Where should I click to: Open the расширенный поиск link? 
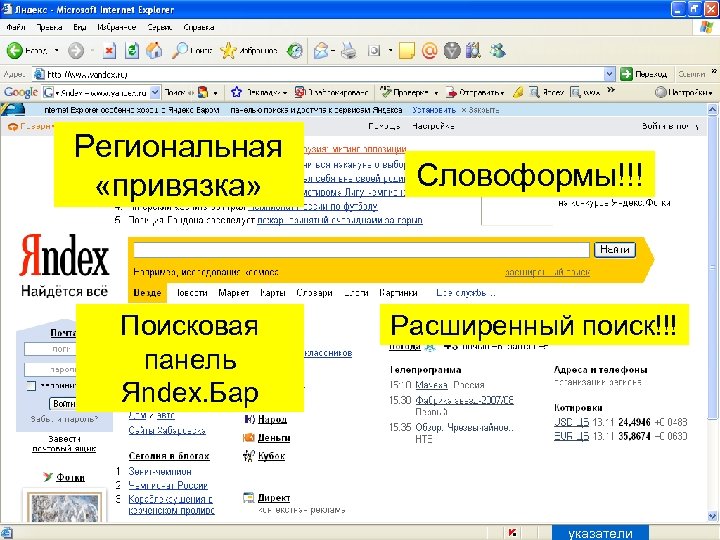547,272
